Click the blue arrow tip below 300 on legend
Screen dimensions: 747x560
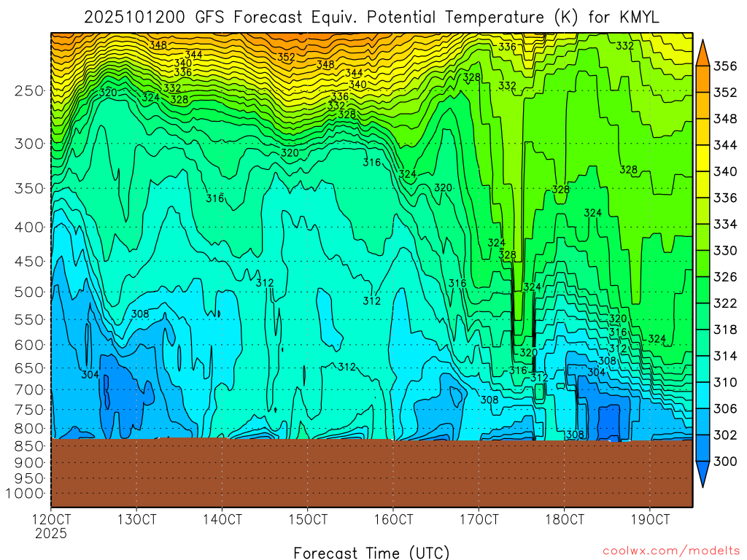(x=703, y=473)
